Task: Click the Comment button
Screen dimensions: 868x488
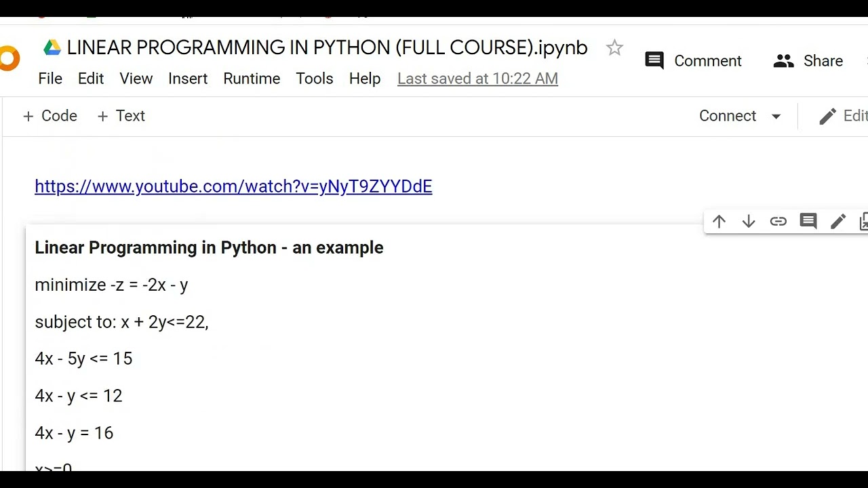Action: click(693, 61)
